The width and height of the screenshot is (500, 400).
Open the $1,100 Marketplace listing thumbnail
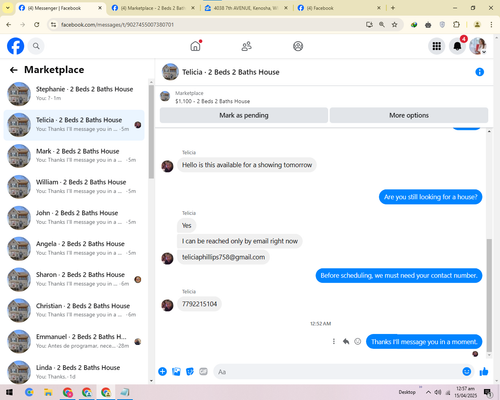pos(165,97)
